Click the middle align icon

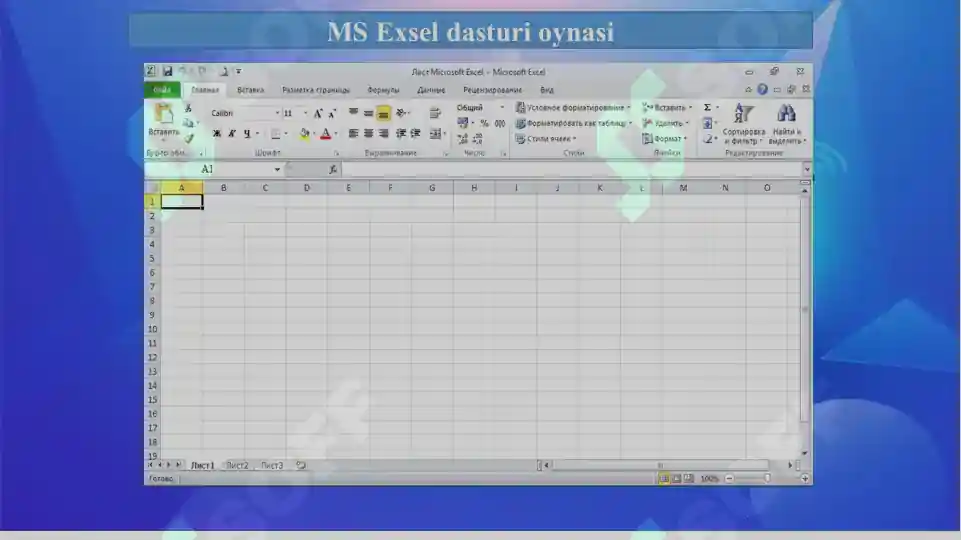click(368, 113)
